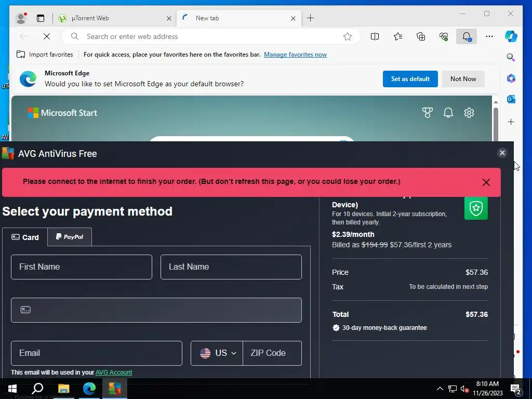Open the AVG Account link

pyautogui.click(x=114, y=372)
